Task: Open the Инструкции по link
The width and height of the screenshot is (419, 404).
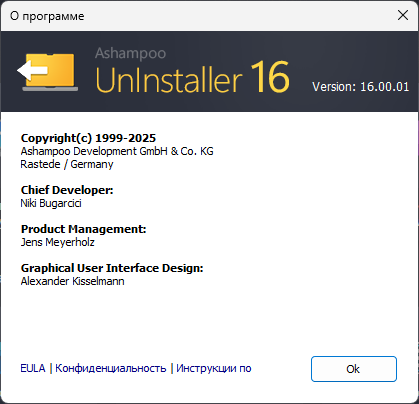Action: point(214,368)
